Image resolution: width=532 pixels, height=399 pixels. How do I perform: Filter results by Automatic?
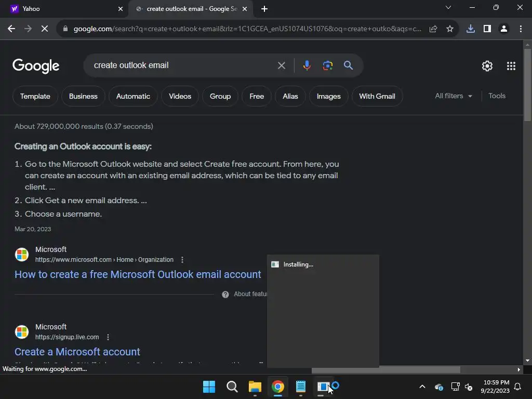click(x=133, y=96)
